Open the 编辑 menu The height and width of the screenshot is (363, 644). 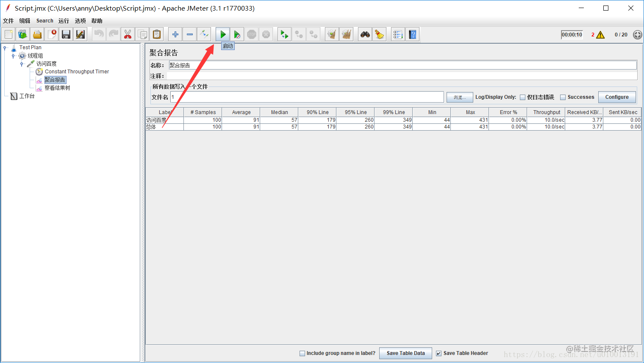click(x=25, y=21)
